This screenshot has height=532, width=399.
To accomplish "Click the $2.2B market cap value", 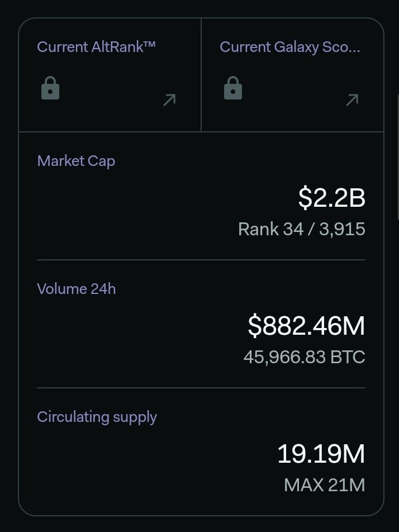I will click(x=331, y=197).
